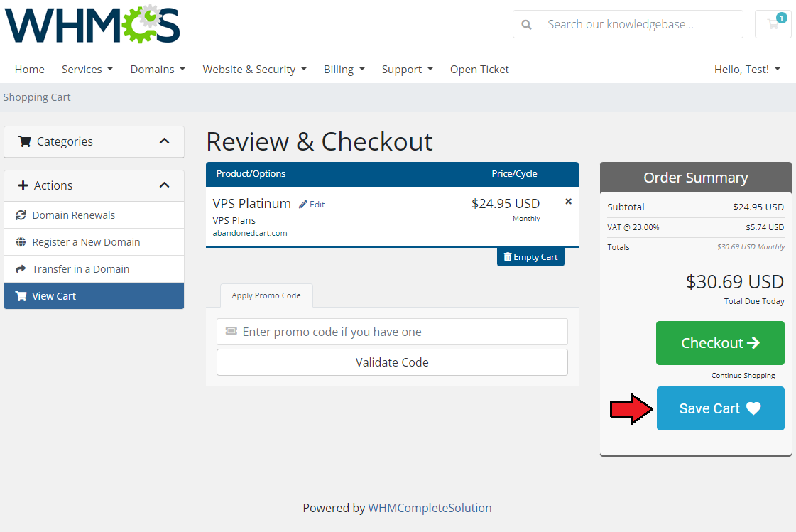The image size is (796, 532).
Task: Click the $30.69 USD total due amount
Action: coord(734,282)
